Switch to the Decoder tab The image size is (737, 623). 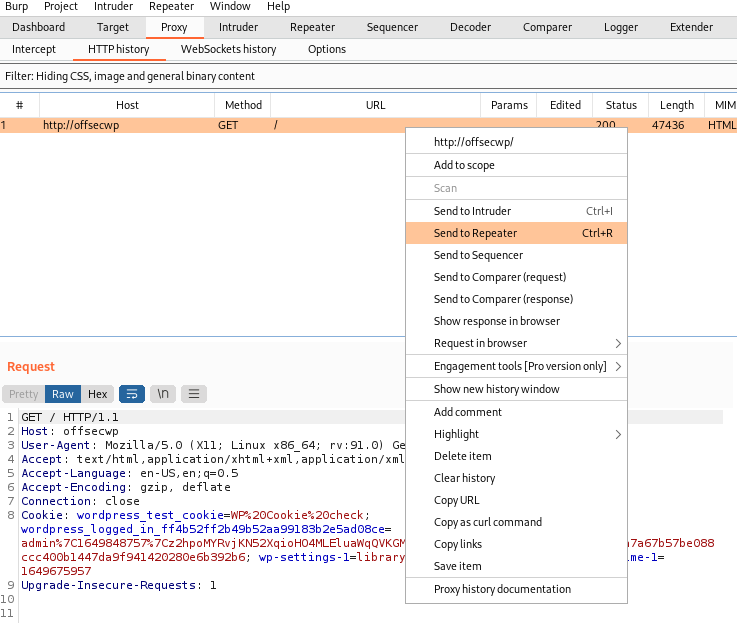tap(470, 27)
